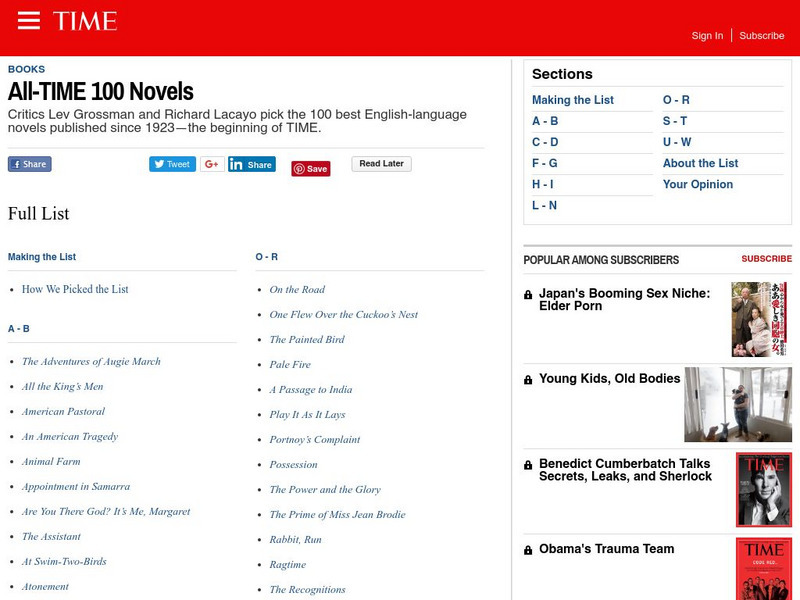800x600 pixels.
Task: Click the Obama's Trauma Team cover thumbnail
Action: (764, 569)
